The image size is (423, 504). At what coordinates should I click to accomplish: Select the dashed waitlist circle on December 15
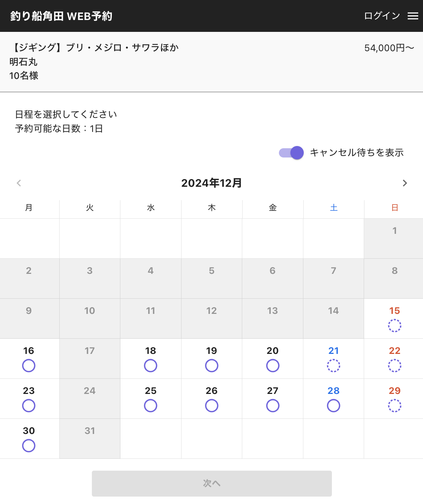coord(394,326)
